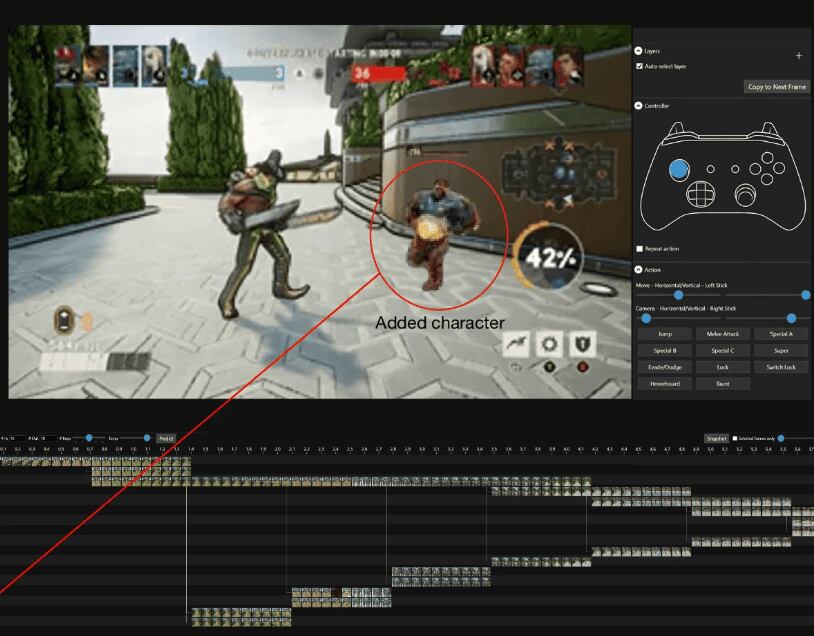Collapse the Action panel section
Viewport: 814px width, 636px height.
click(x=639, y=269)
